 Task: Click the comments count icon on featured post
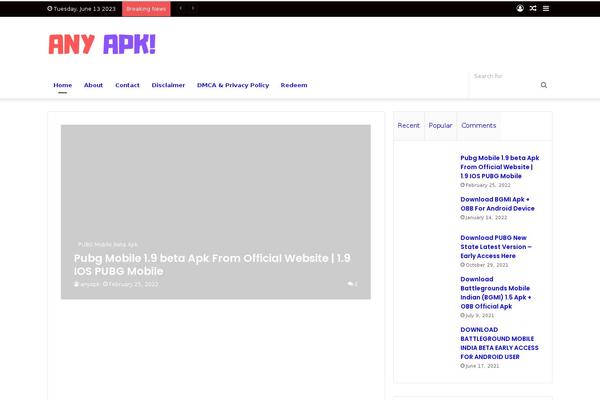(x=352, y=284)
